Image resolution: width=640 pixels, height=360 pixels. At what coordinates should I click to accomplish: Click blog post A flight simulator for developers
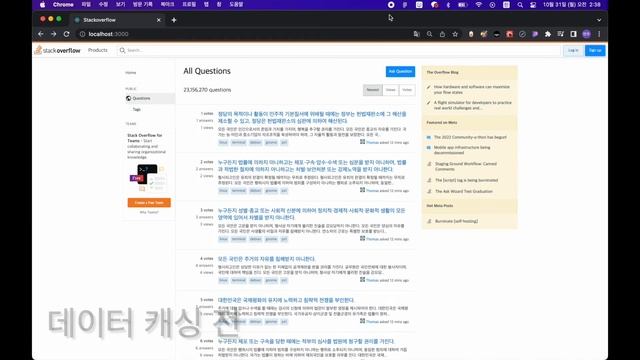tap(473, 105)
